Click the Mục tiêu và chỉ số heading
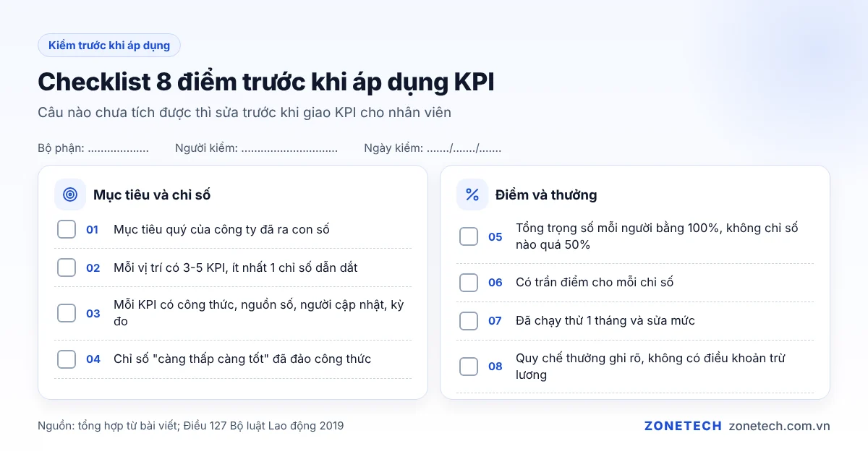 pos(152,195)
